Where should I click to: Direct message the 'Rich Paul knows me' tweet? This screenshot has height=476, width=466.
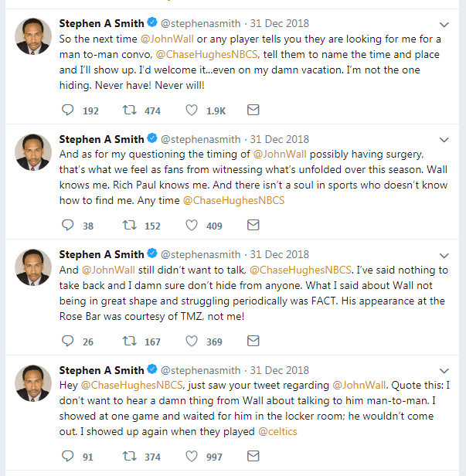253,226
